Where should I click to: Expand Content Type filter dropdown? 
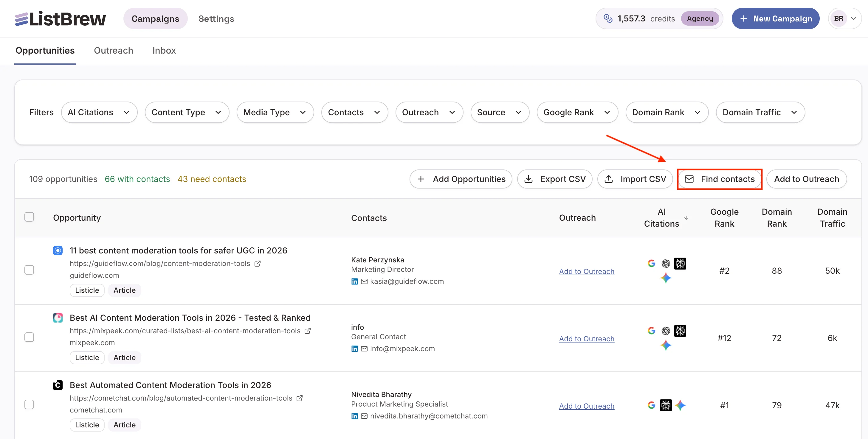coord(187,113)
